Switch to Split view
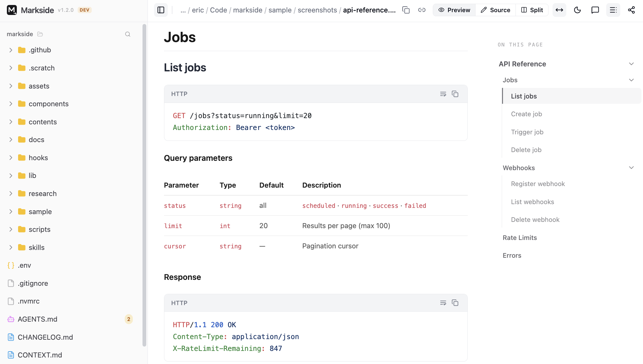Screen dimensions: 643x364 pos(532,10)
